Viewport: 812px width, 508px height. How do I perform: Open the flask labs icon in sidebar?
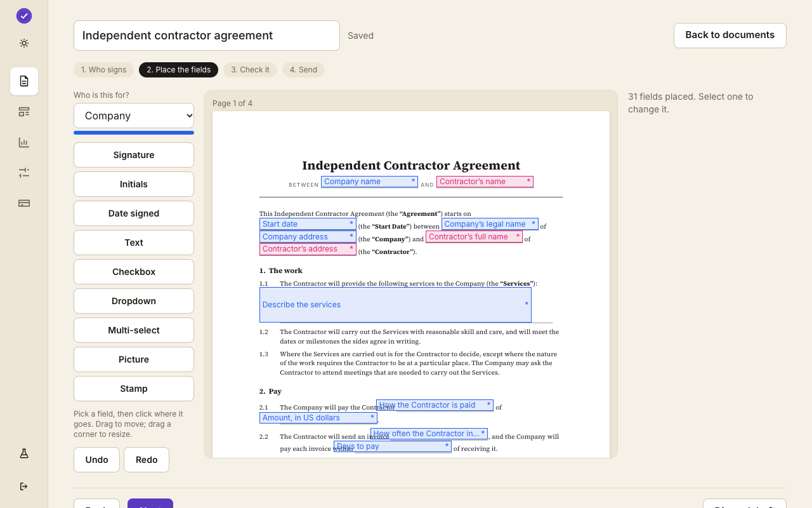pyautogui.click(x=24, y=453)
